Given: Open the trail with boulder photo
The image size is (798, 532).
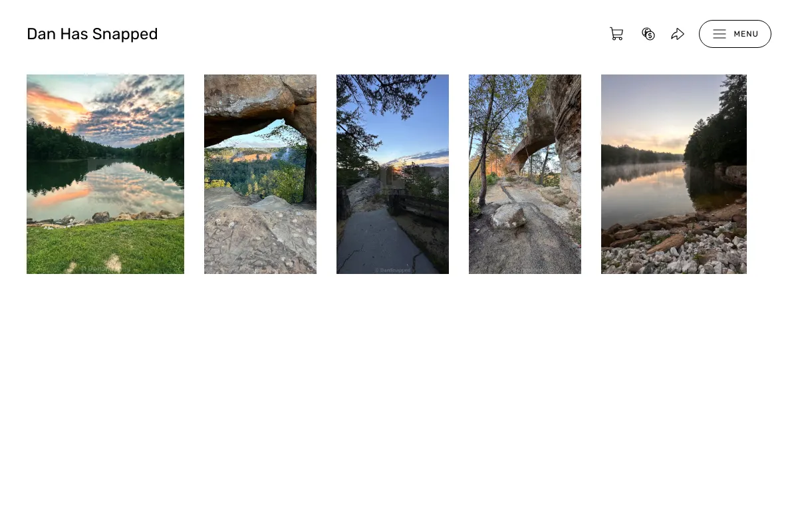Looking at the screenshot, I should tap(525, 174).
